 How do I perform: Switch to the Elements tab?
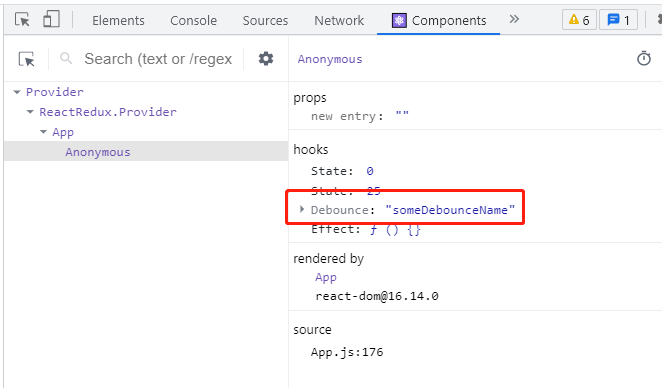point(118,20)
